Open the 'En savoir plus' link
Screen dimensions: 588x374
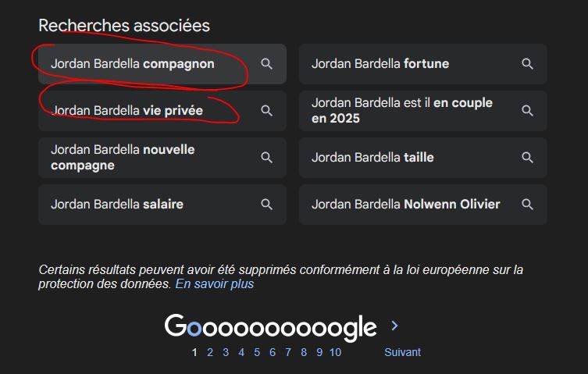pyautogui.click(x=215, y=284)
